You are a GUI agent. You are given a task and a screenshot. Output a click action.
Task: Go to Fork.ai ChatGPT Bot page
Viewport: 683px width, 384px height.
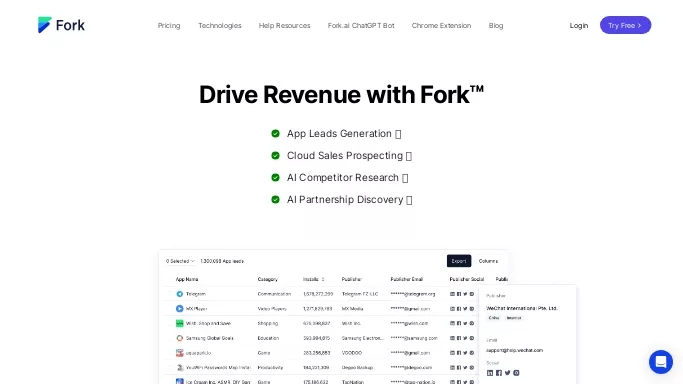click(361, 26)
